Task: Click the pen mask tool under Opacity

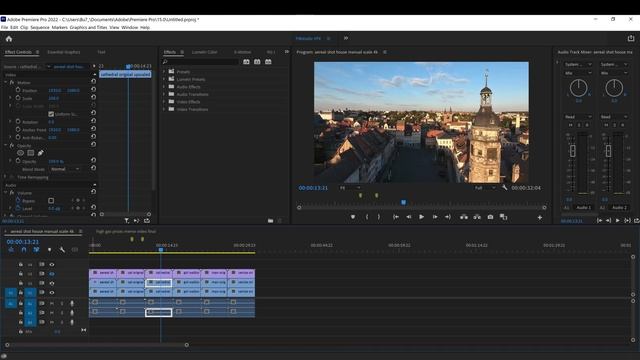Action: [40, 153]
